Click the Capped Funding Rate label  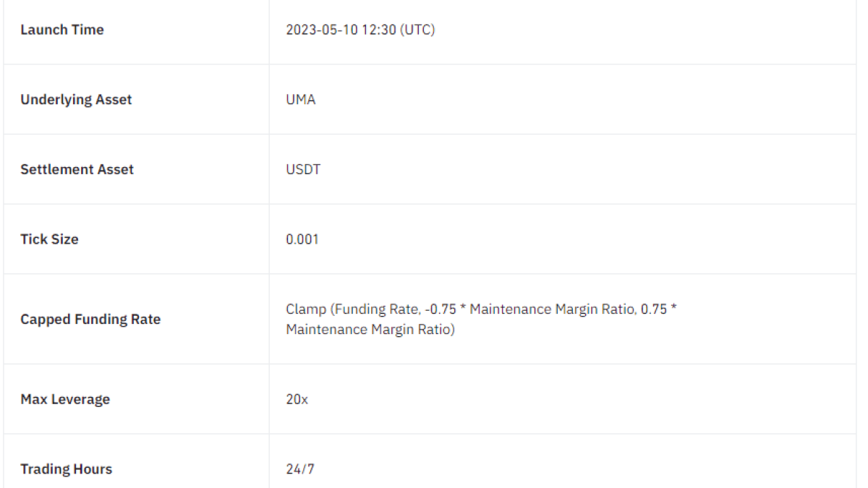coord(90,320)
